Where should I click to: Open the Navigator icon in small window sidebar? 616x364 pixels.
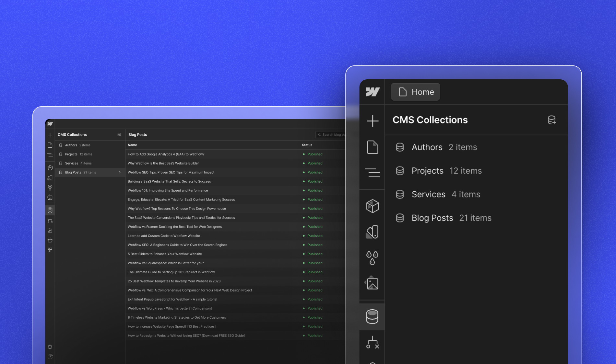[x=50, y=155]
